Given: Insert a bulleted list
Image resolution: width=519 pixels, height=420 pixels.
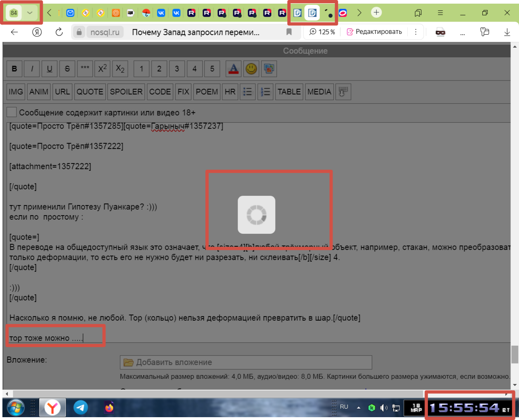Looking at the screenshot, I should 247,92.
